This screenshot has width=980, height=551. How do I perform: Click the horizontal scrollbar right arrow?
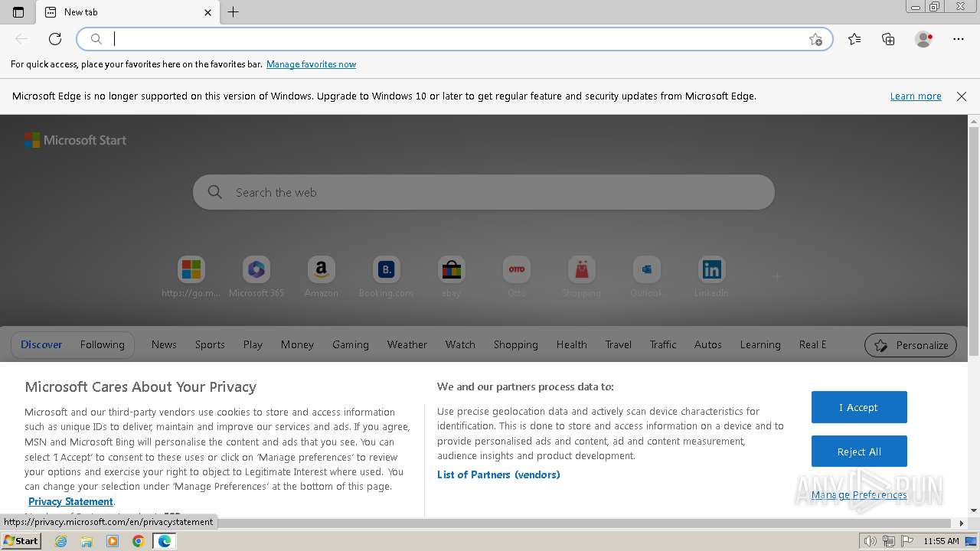point(962,523)
